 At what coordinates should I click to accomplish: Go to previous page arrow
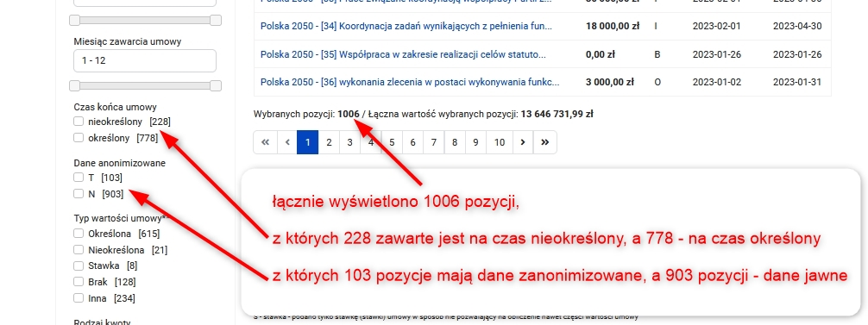(x=287, y=142)
